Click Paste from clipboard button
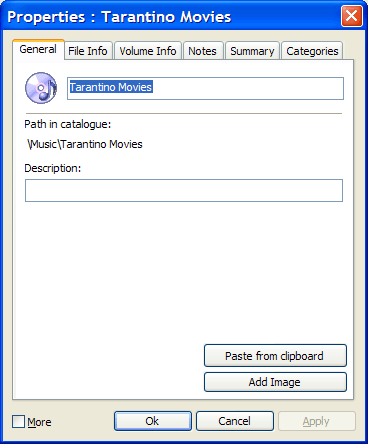 click(275, 356)
